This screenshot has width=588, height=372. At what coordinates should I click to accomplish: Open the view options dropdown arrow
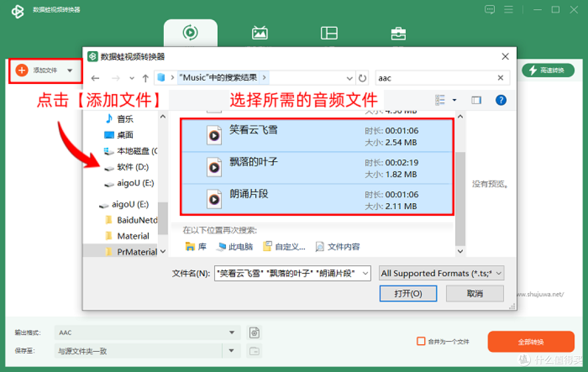pyautogui.click(x=455, y=100)
